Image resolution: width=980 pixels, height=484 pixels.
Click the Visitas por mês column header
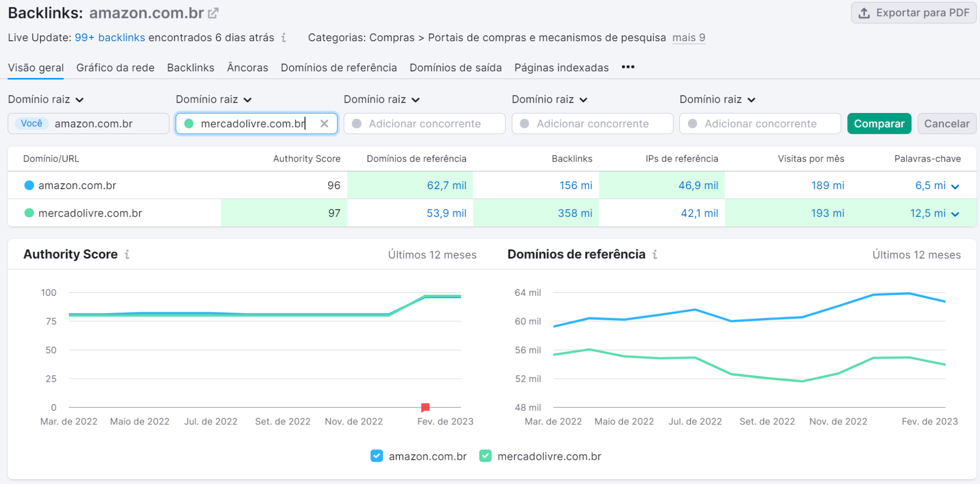coord(811,159)
